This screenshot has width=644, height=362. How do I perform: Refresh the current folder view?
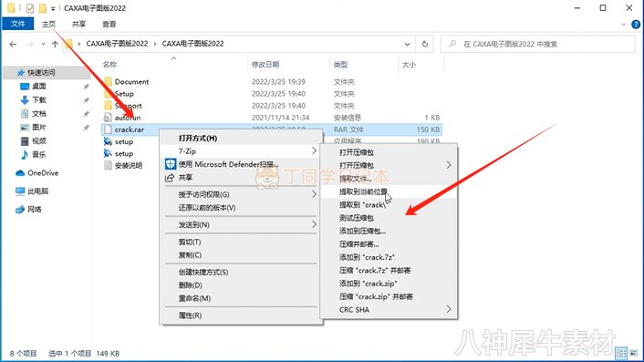pyautogui.click(x=425, y=44)
